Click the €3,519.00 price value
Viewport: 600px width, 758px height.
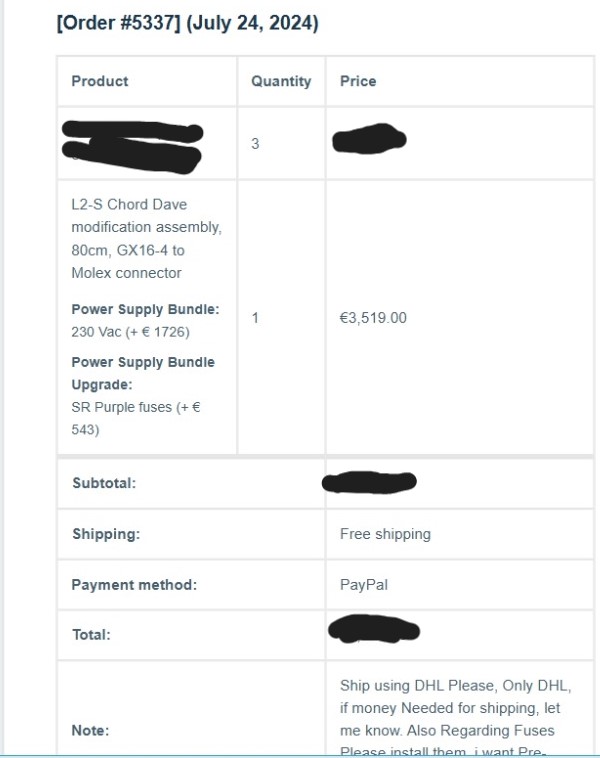(373, 318)
